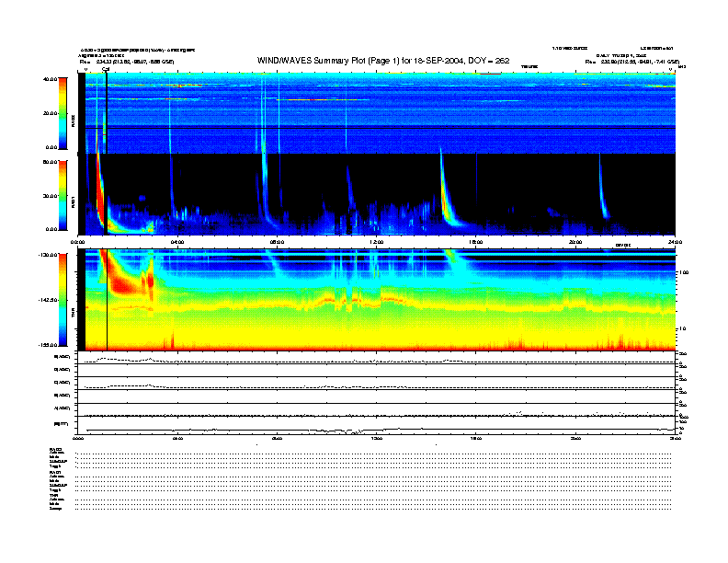The width and height of the screenshot is (728, 563).
Task: Click the TNR frequency axis label 100
Action: (x=683, y=273)
